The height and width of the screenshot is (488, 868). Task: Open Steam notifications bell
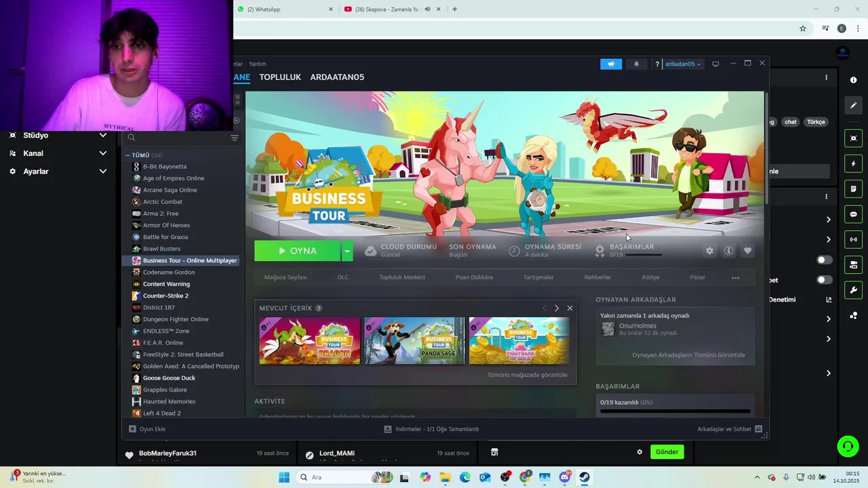(x=636, y=64)
